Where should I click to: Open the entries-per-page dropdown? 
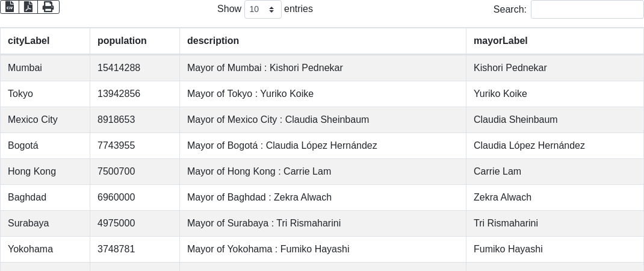click(262, 9)
